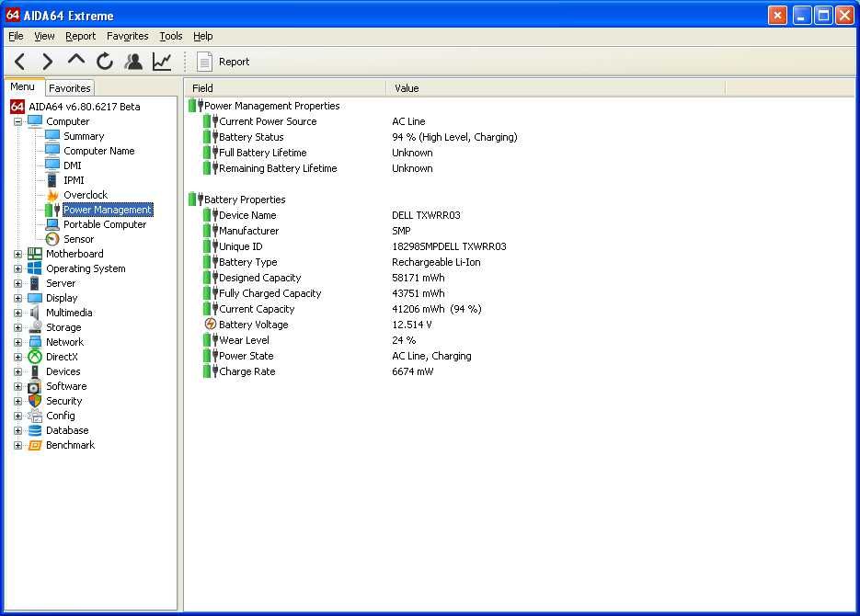Expand the Multimedia node
Viewport: 860px width, 616px height.
18,313
